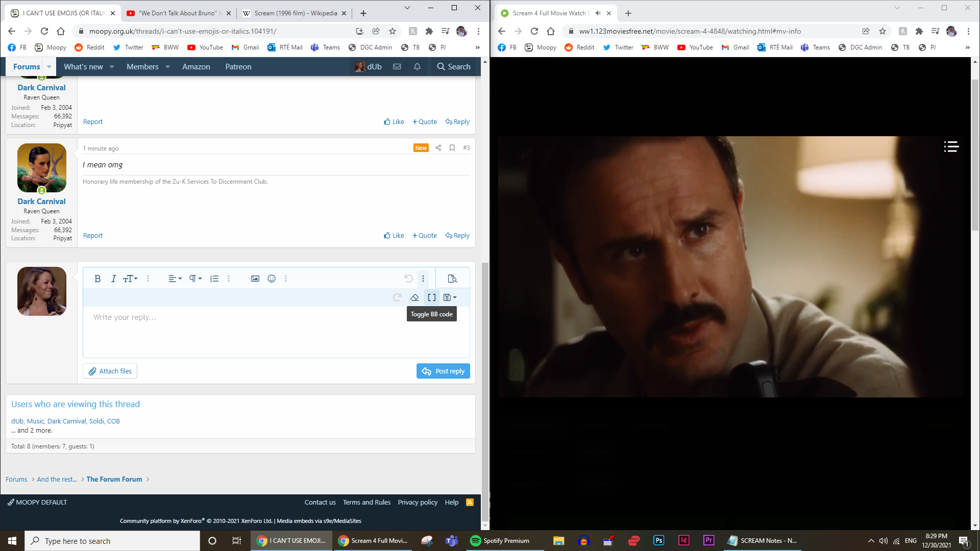Screen dimensions: 980x551
Task: Insert an image into the reply
Action: (255, 279)
